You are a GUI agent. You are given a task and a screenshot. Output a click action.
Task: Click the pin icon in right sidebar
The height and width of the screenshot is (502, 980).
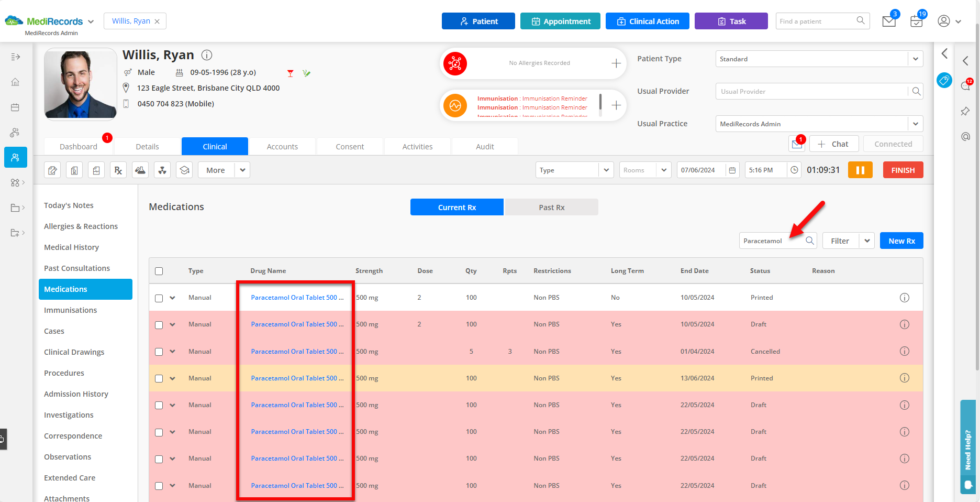965,111
